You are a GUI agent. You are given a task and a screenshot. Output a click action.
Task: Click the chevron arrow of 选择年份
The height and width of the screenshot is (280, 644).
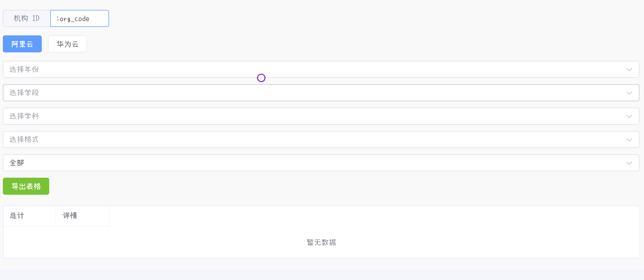click(x=629, y=70)
